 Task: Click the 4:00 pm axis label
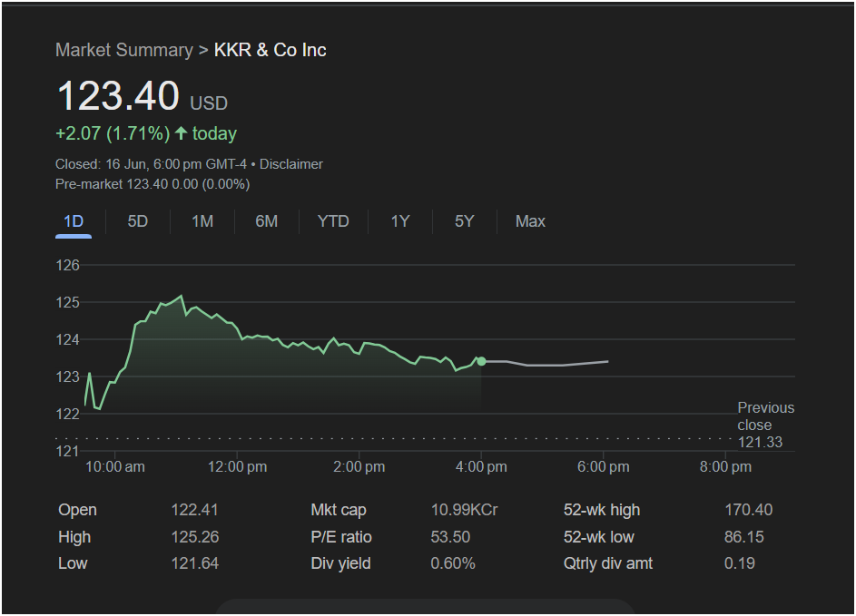coord(481,467)
